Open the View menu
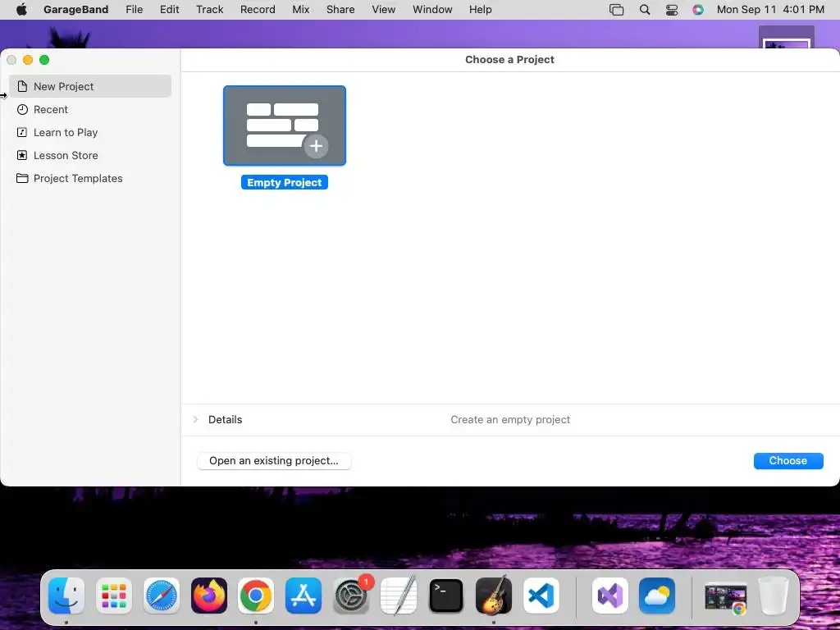This screenshot has width=840, height=630. [x=384, y=10]
